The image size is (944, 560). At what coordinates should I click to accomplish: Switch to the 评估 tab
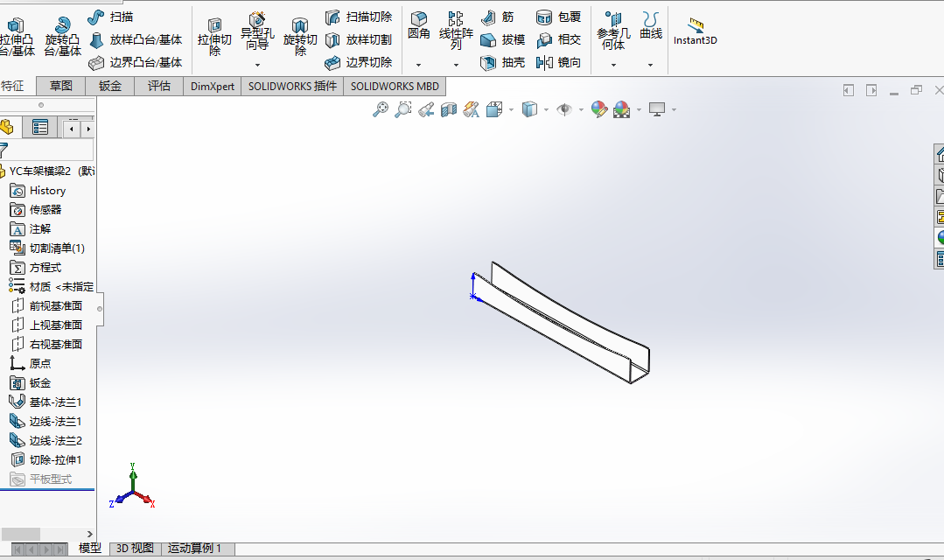159,86
